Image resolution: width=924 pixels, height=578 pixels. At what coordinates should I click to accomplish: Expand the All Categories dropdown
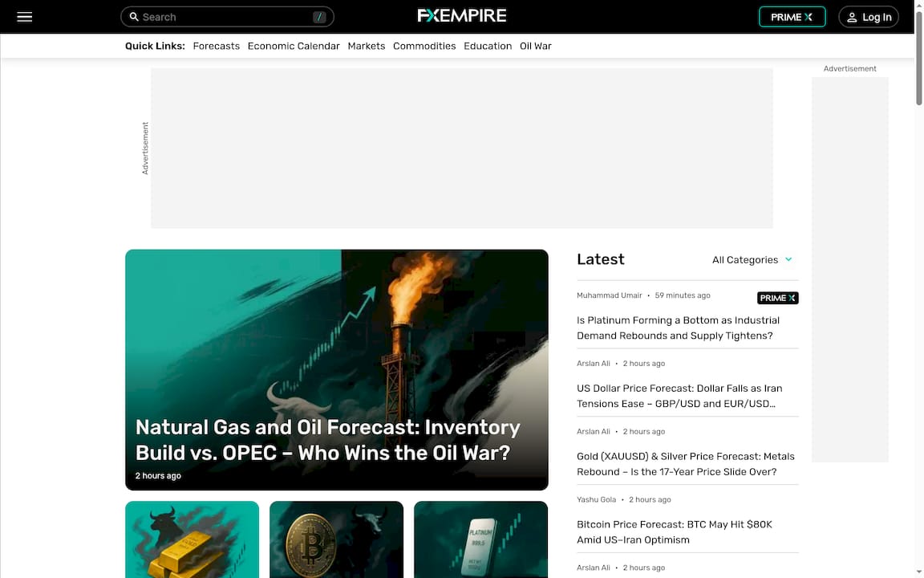(x=745, y=259)
